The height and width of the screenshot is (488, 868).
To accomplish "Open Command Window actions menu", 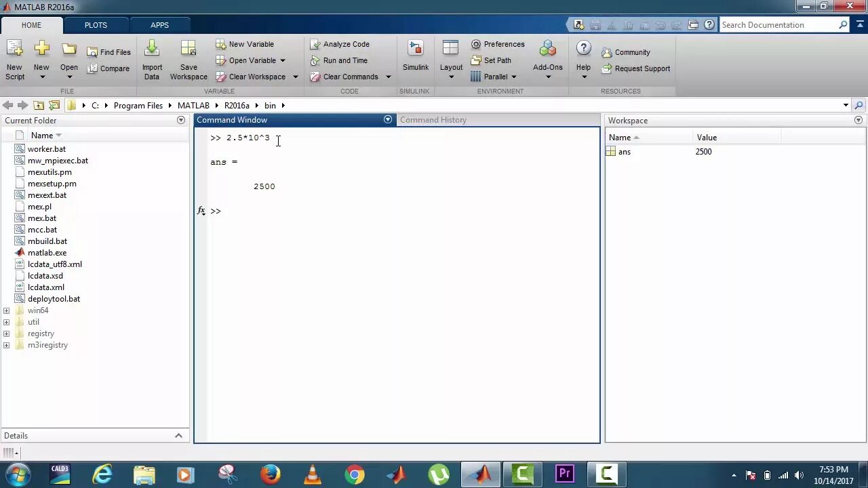I will [388, 119].
